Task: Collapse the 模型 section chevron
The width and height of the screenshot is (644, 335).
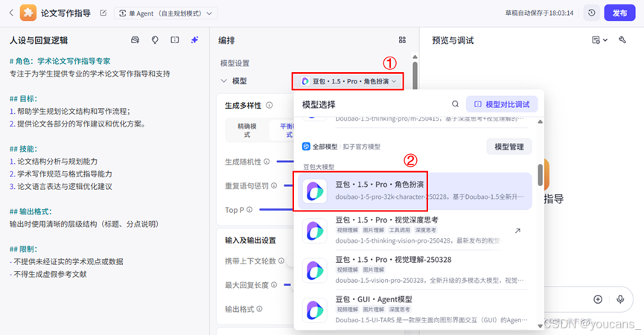Action: (x=224, y=81)
